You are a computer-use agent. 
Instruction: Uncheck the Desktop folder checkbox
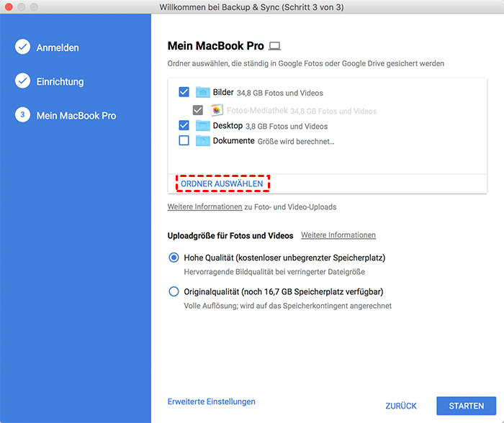pos(184,125)
